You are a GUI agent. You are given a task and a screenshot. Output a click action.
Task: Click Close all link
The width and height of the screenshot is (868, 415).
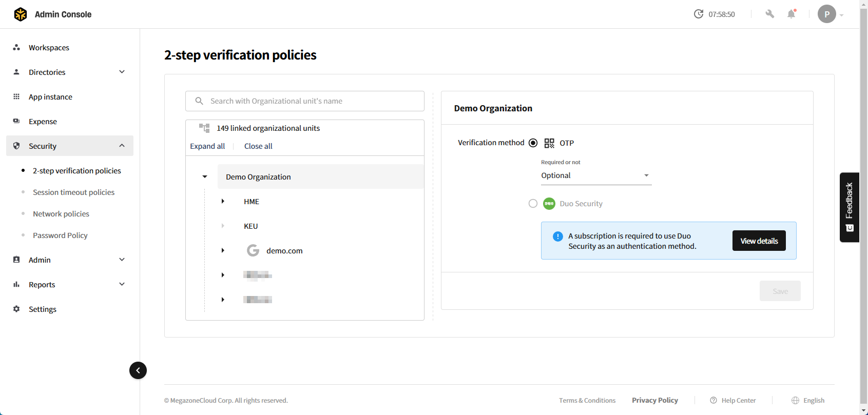[258, 146]
